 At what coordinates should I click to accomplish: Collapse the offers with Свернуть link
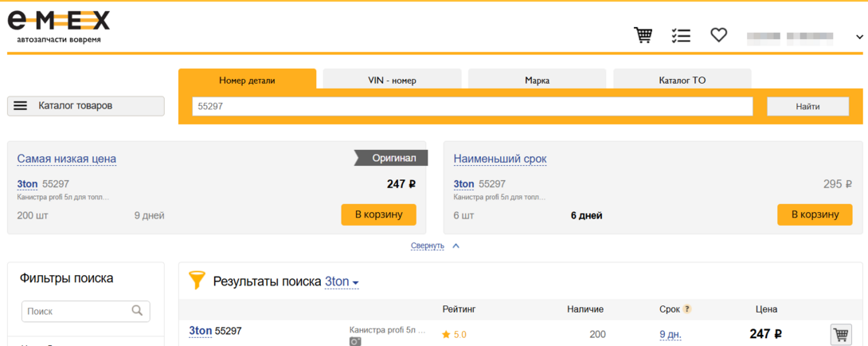pos(428,246)
